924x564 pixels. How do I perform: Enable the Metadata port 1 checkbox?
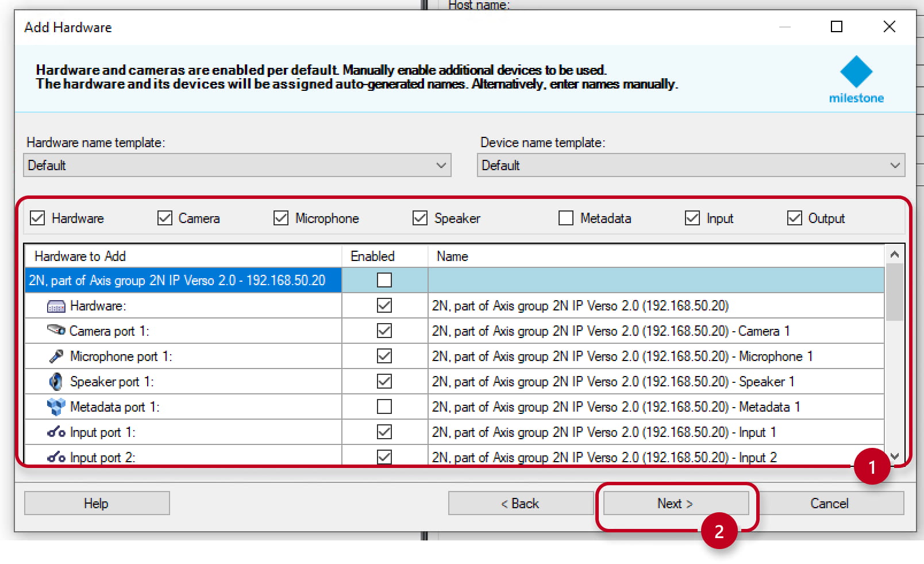click(384, 406)
